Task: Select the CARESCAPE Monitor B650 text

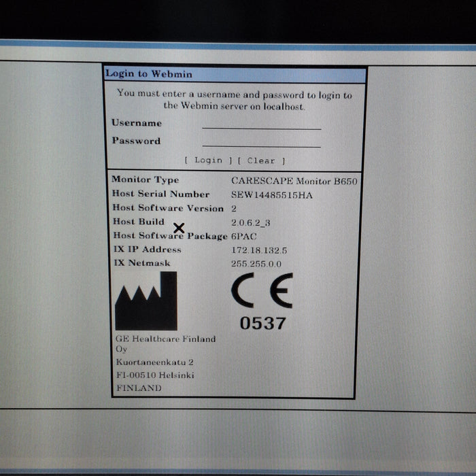Action: [294, 181]
